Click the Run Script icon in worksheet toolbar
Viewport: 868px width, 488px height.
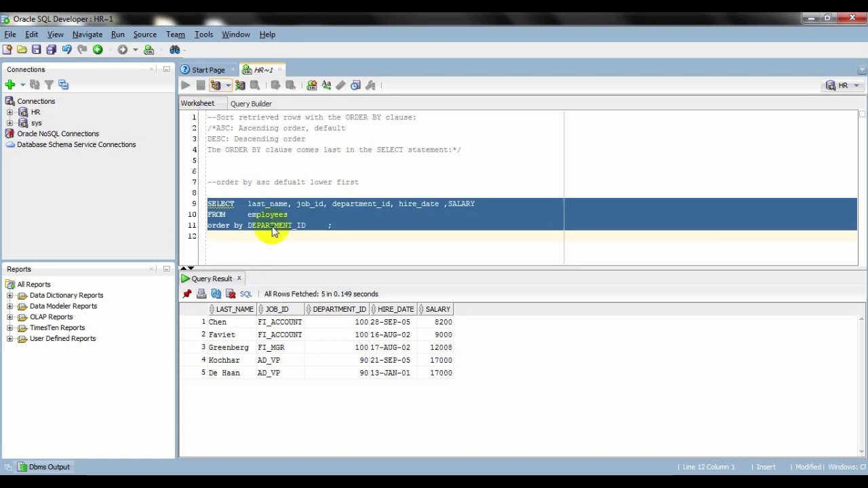(x=201, y=85)
